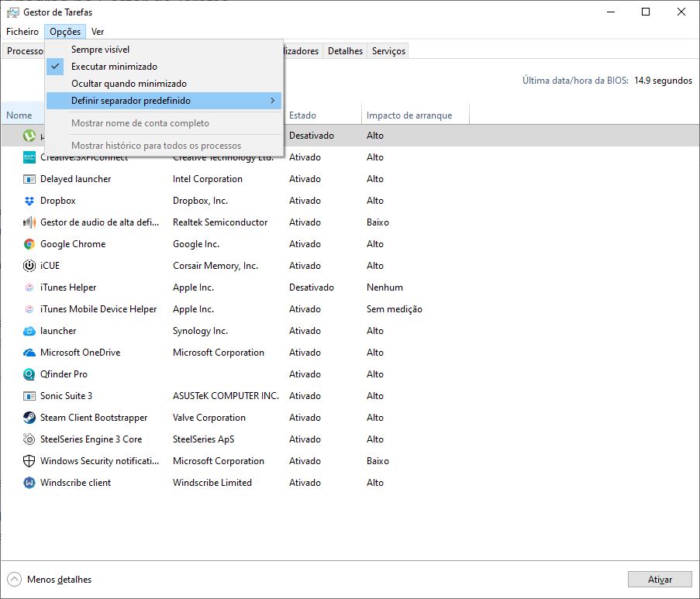Select the Steam Client Bootstrapper icon
This screenshot has height=599, width=700.
pos(29,418)
